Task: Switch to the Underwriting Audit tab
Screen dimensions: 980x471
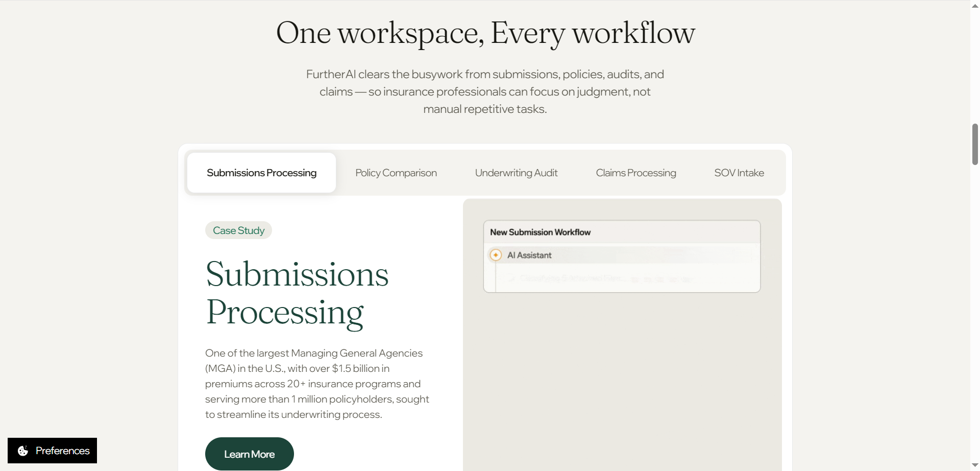Action: pyautogui.click(x=516, y=173)
